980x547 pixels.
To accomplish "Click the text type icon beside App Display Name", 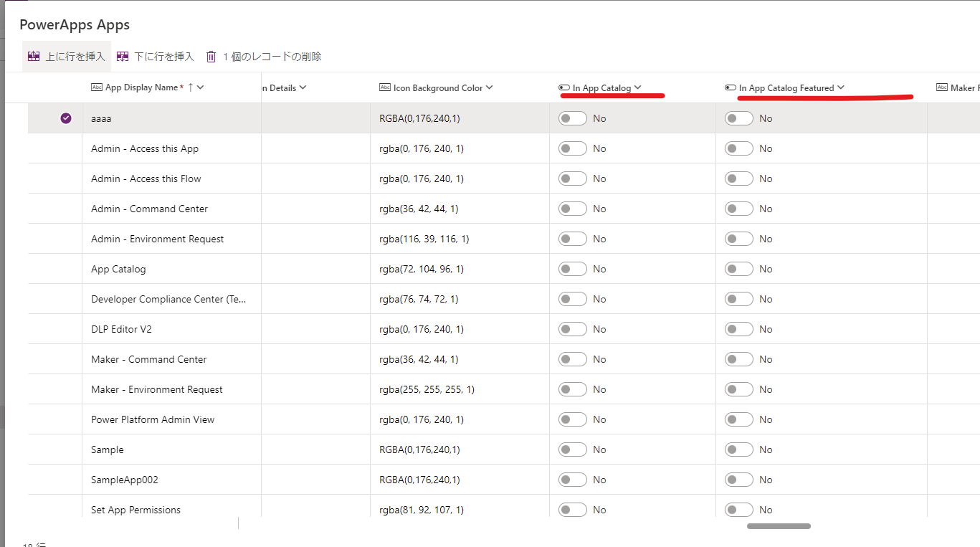I will [97, 87].
